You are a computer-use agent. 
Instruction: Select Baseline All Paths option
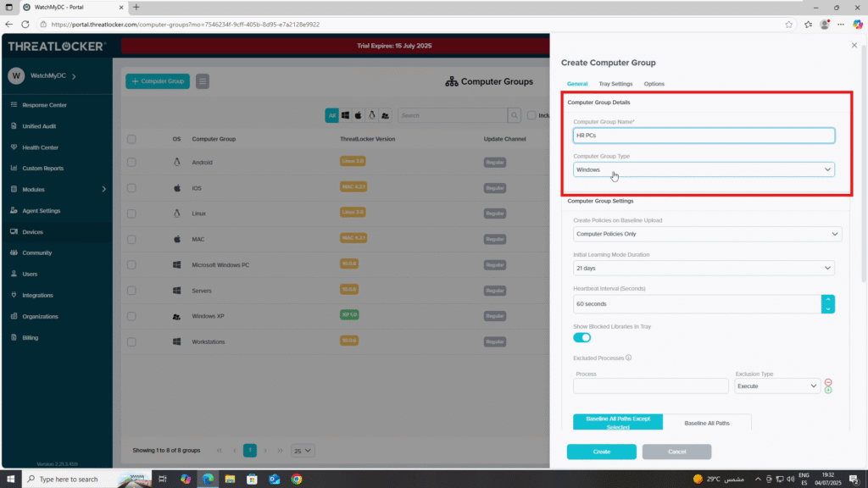(707, 423)
